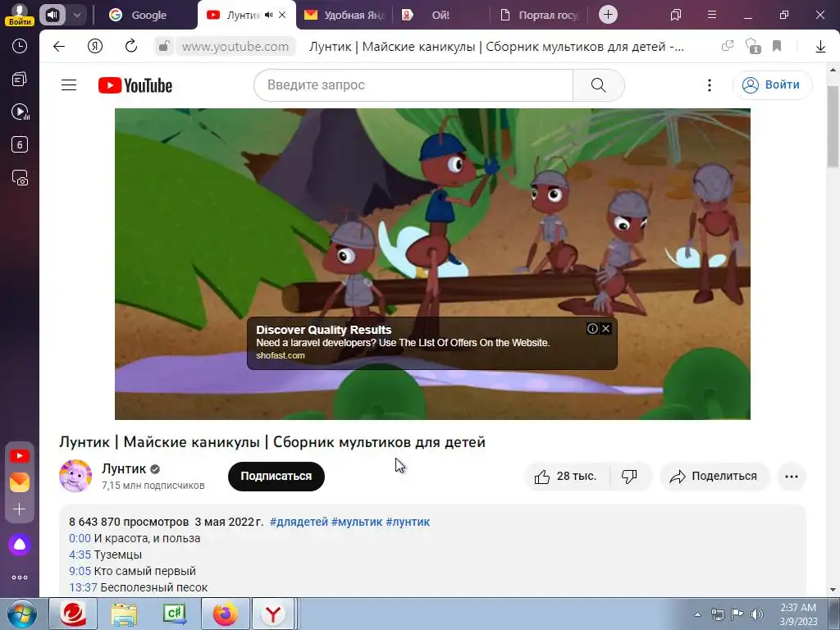Open the File Explorer taskbar icon

tap(124, 614)
